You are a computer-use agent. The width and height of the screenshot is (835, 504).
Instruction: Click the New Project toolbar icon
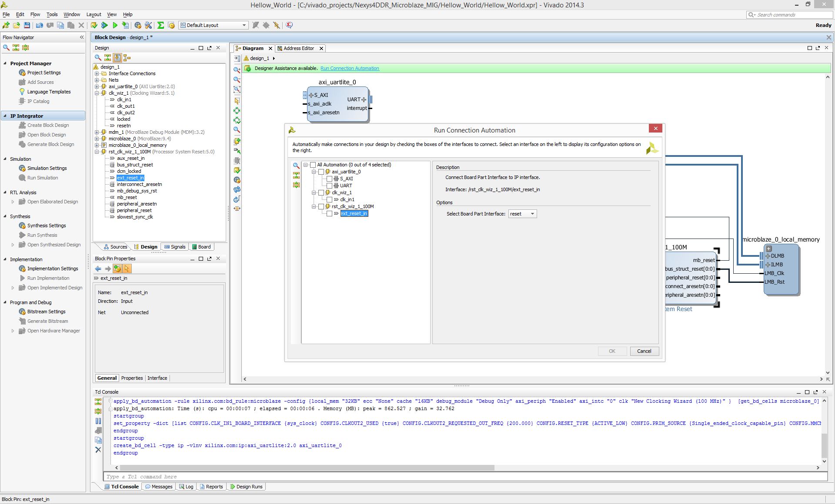click(6, 25)
